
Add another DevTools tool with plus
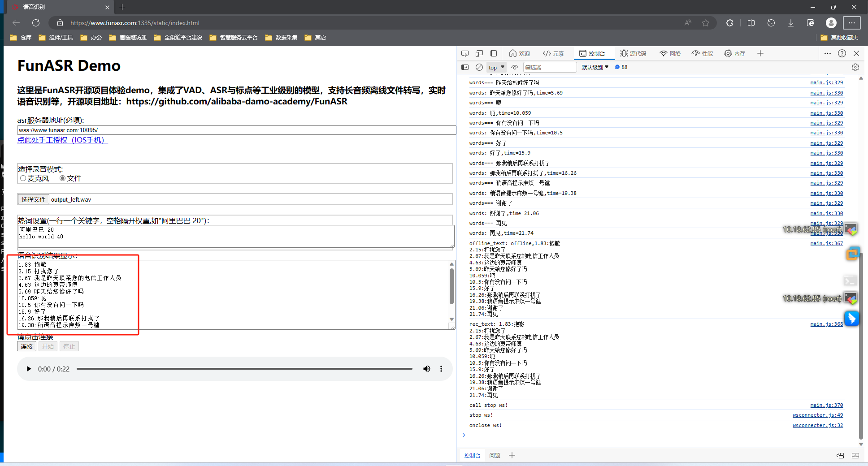point(760,53)
